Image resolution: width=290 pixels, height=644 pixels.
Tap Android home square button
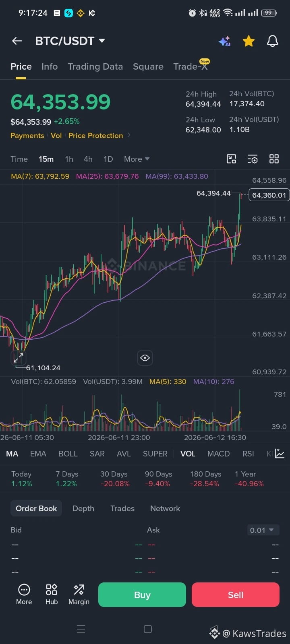[x=148, y=629]
